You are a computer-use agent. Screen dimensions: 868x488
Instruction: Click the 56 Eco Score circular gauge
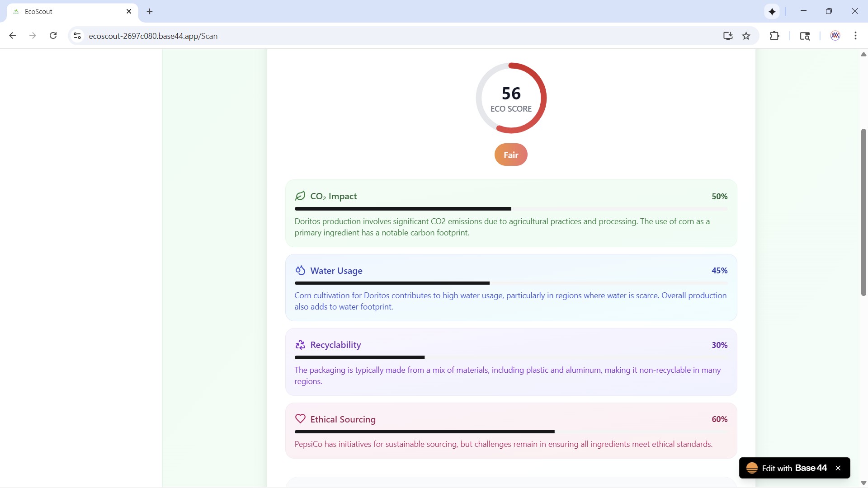point(511,98)
